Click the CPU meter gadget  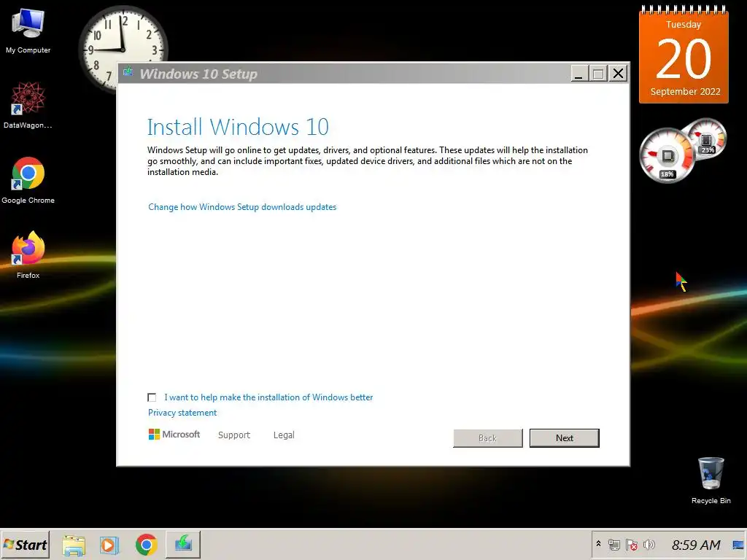click(x=667, y=155)
